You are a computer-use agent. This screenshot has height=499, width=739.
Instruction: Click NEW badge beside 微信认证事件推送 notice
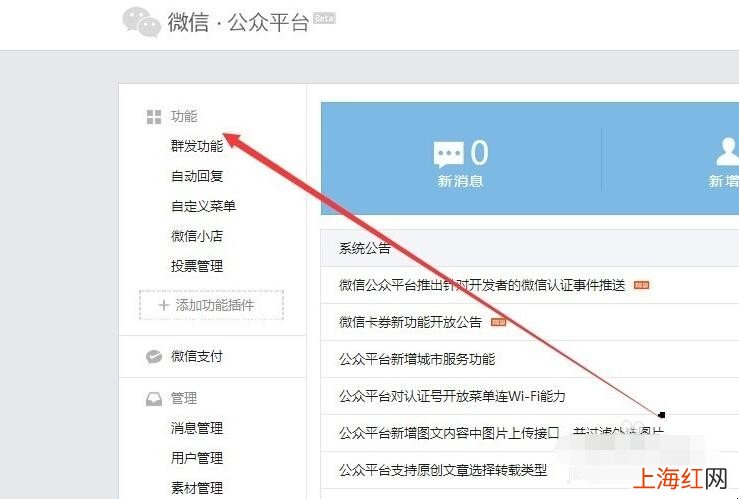641,285
